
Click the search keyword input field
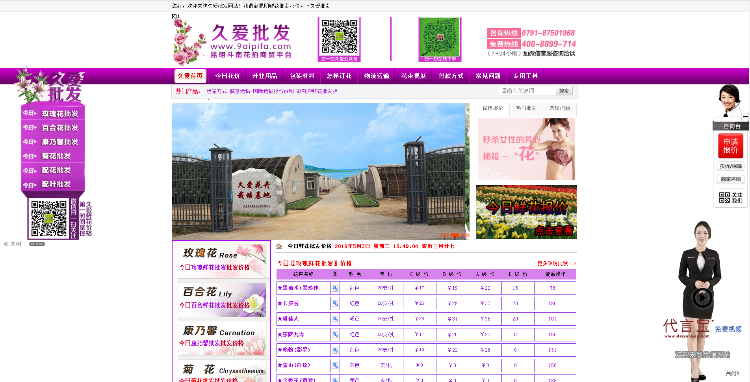(x=528, y=91)
